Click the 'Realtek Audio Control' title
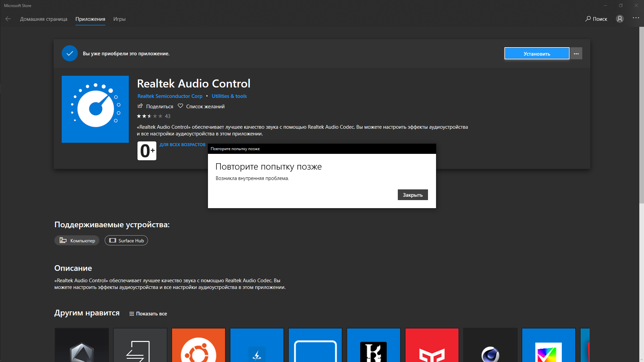Image resolution: width=644 pixels, height=362 pixels. coord(194,83)
